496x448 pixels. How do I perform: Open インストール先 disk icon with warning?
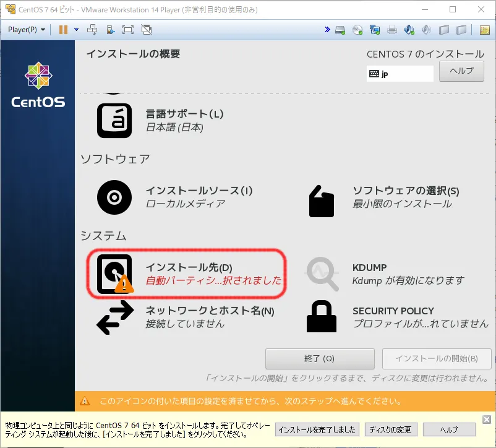[x=115, y=274]
